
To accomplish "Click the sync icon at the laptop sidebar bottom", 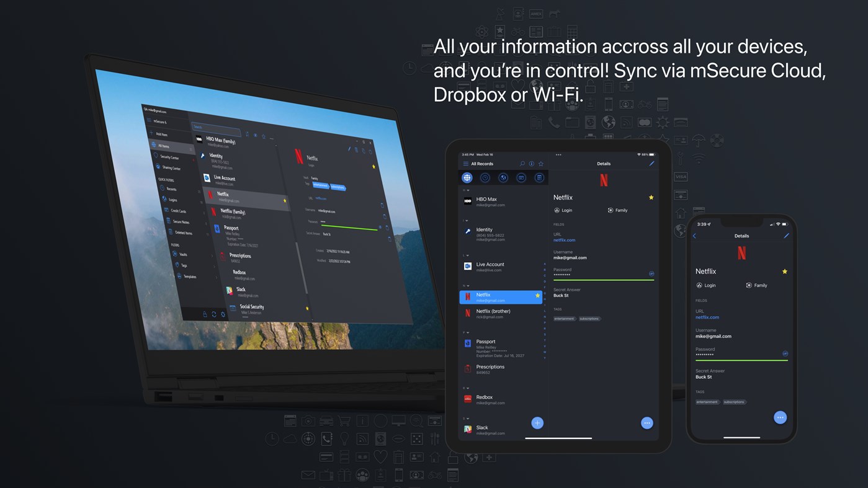I will pos(214,314).
